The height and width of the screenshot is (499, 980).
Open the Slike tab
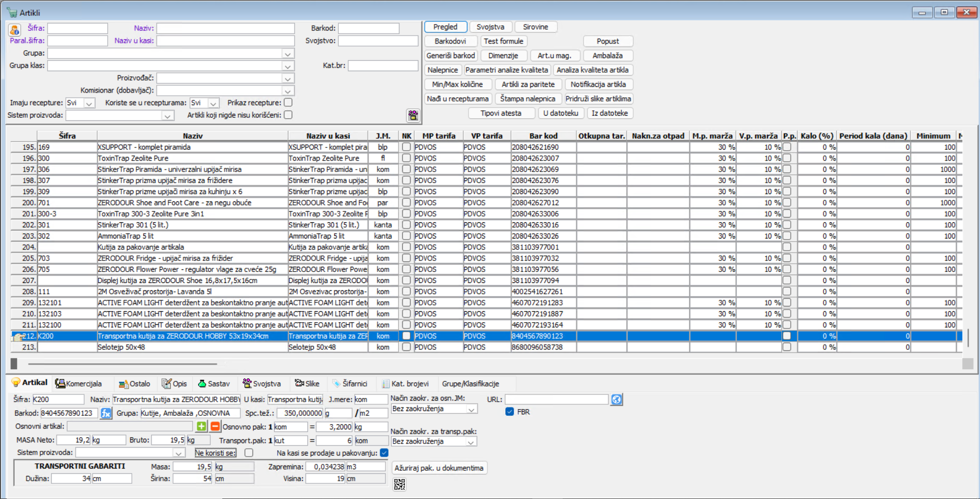(307, 383)
